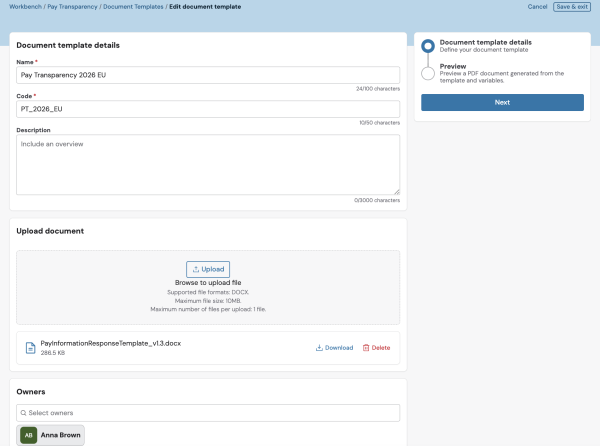The width and height of the screenshot is (600, 446).
Task: Select the Preview step circle
Action: [x=428, y=73]
